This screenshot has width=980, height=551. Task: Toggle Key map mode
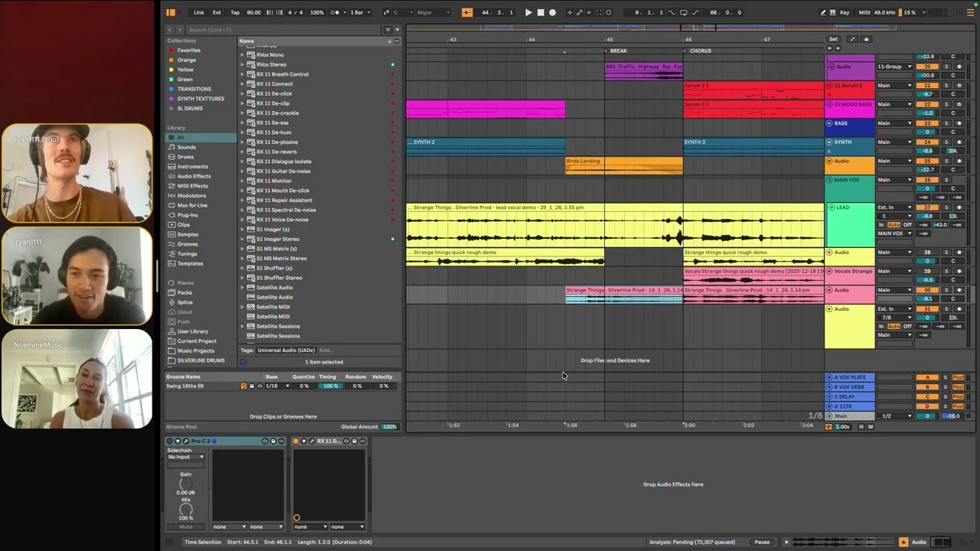(844, 12)
